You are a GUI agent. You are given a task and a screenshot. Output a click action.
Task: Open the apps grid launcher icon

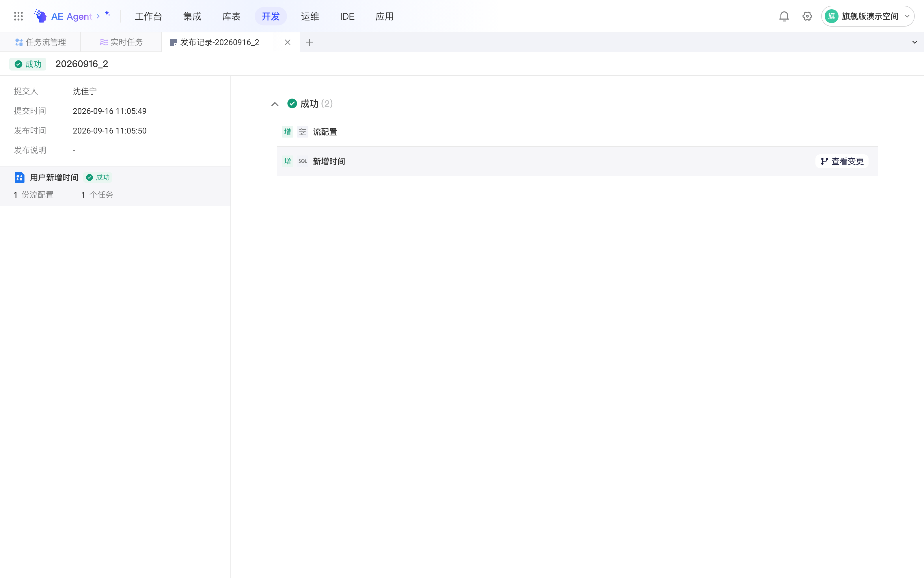(18, 16)
